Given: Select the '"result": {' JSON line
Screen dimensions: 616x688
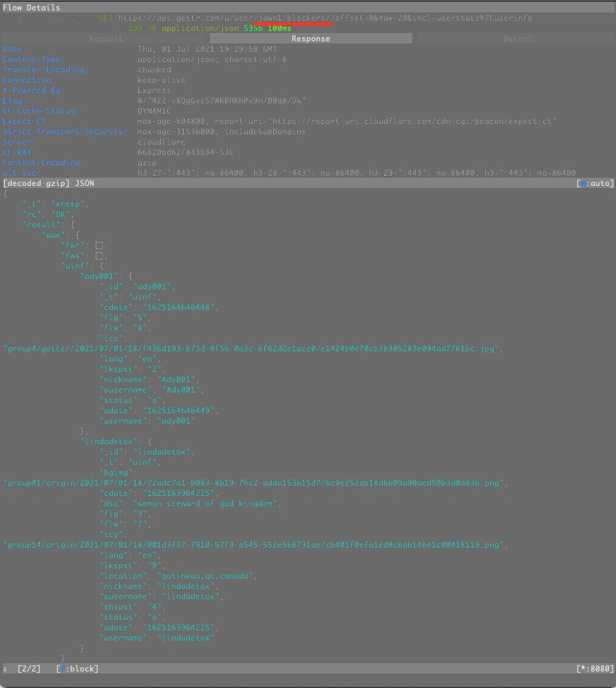Looking at the screenshot, I should [48, 225].
